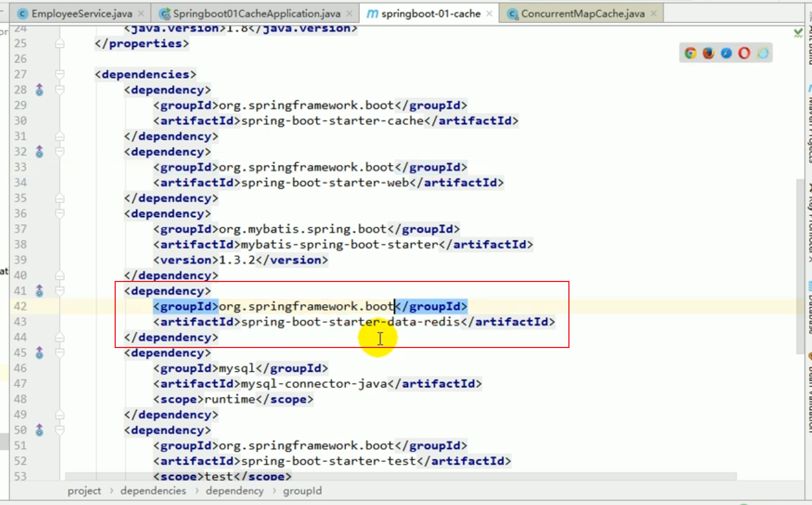The image size is (812, 505).
Task: Click the editor vertical scrollbar thumb
Action: pos(800,266)
